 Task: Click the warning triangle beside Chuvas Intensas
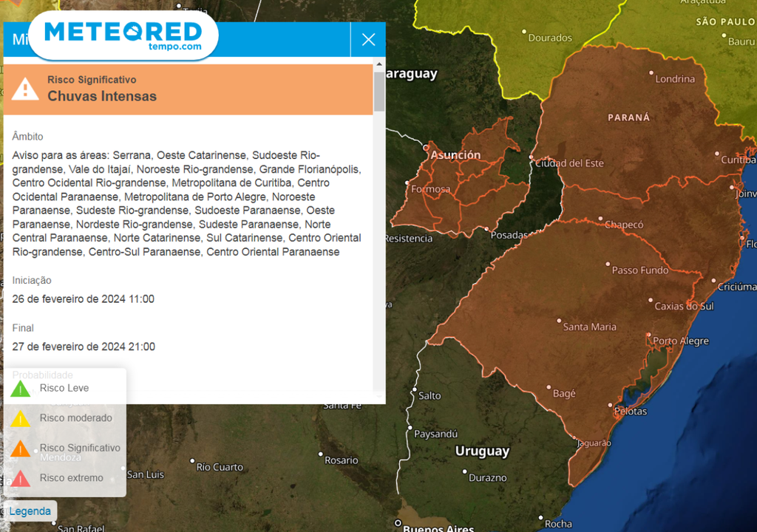25,89
